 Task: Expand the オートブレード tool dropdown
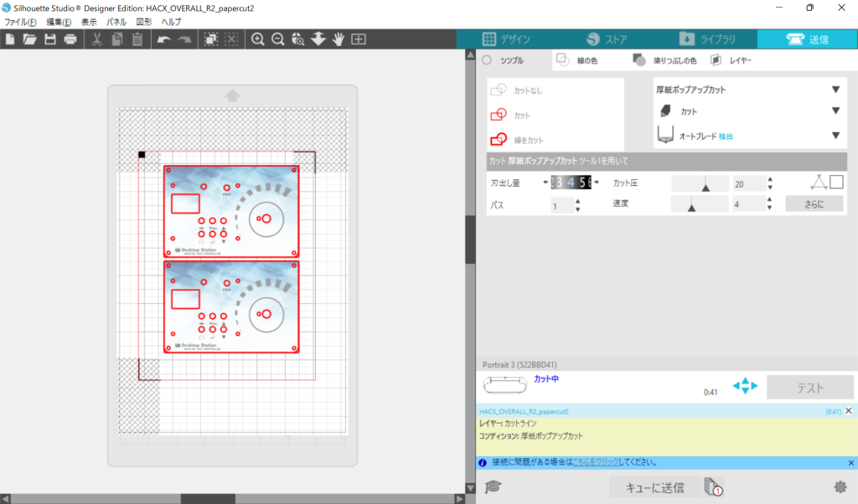click(835, 136)
